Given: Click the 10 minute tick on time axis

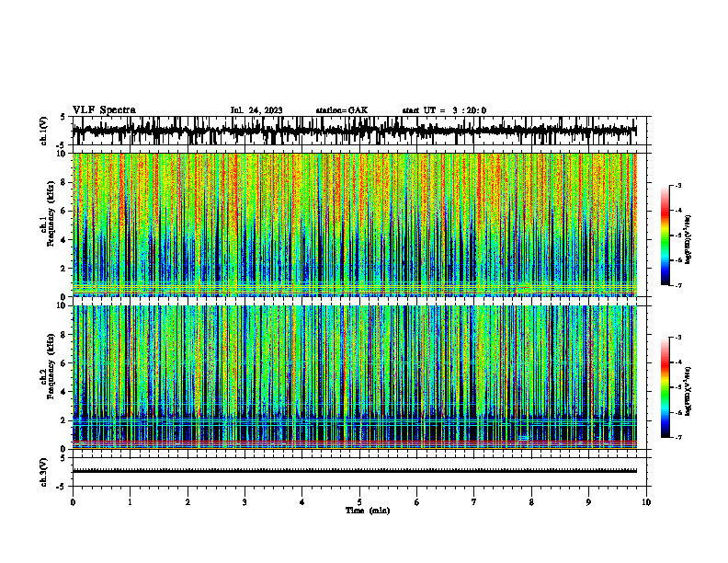Looking at the screenshot, I should tap(646, 502).
